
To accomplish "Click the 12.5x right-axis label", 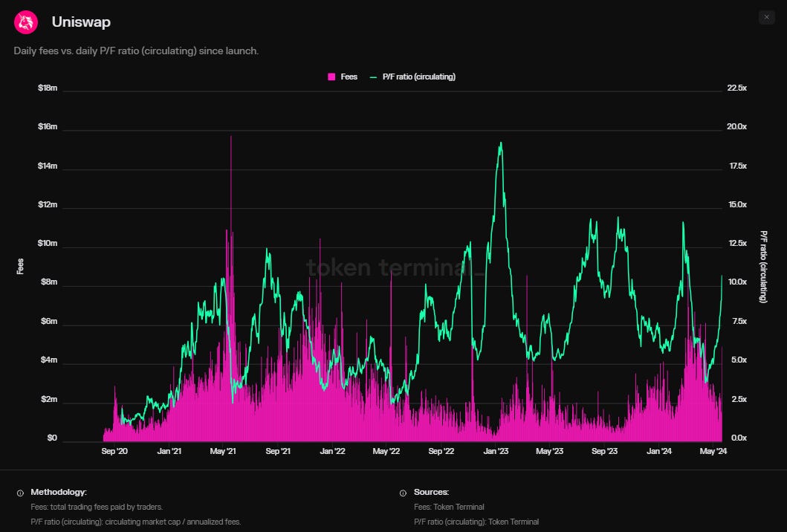I will pos(738,244).
